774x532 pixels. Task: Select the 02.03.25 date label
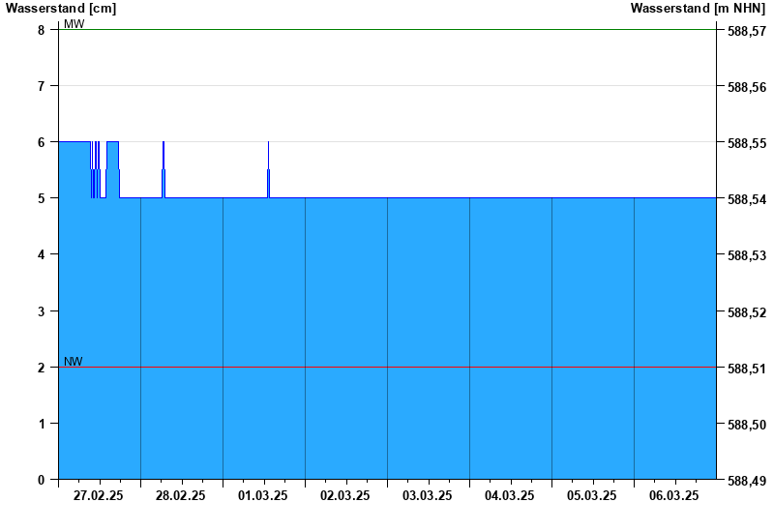pyautogui.click(x=345, y=496)
